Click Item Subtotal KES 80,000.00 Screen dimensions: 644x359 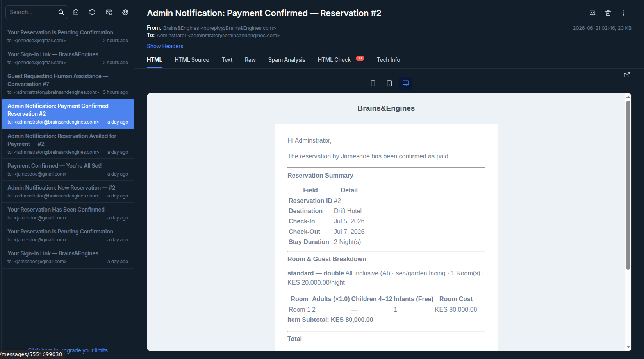[x=330, y=320]
